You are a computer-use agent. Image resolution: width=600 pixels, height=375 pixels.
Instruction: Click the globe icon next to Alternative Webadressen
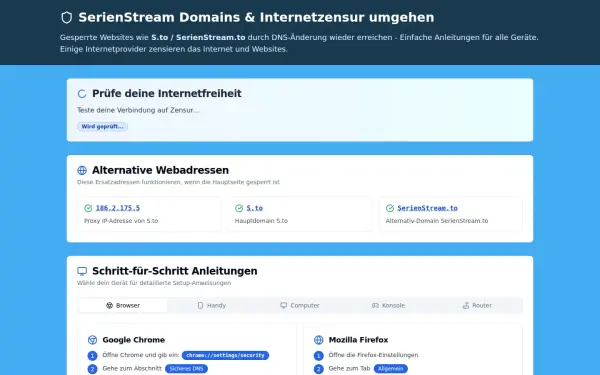pos(82,170)
